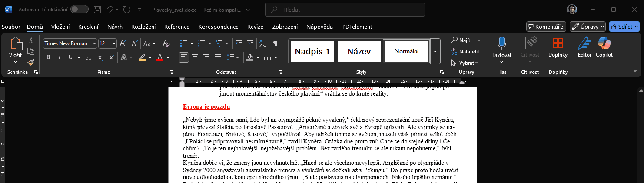This screenshot has height=183, width=644.
Task: Toggle the Automatické ukládání switch
Action: [x=79, y=9]
